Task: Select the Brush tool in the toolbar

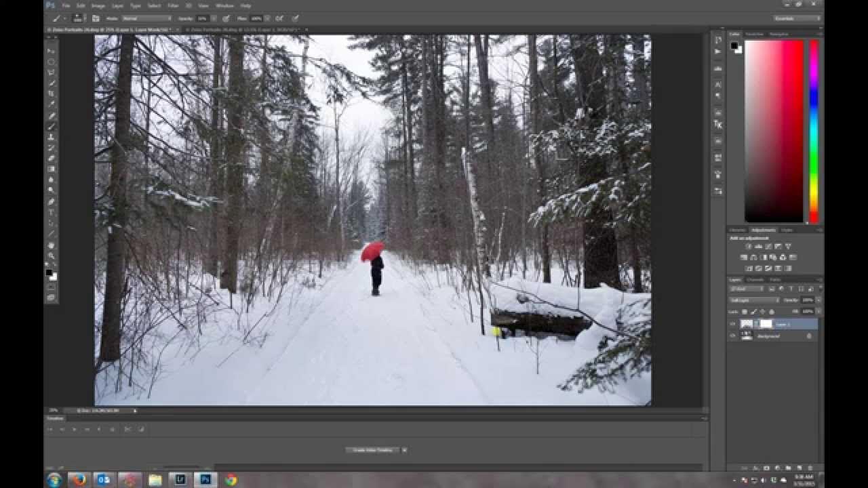Action: point(52,126)
